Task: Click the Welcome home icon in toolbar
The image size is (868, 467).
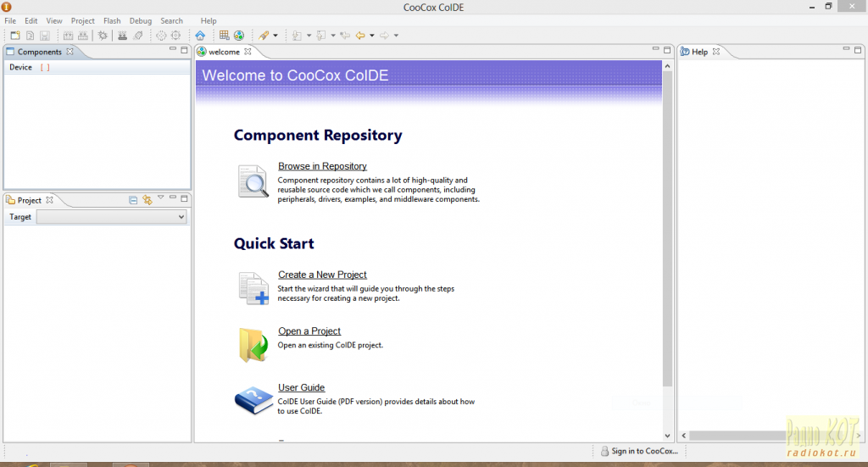Action: point(200,36)
